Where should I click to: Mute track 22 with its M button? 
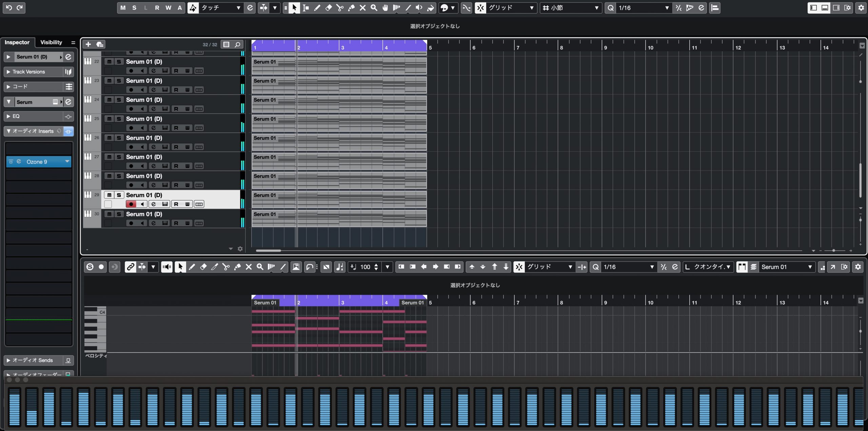109,62
